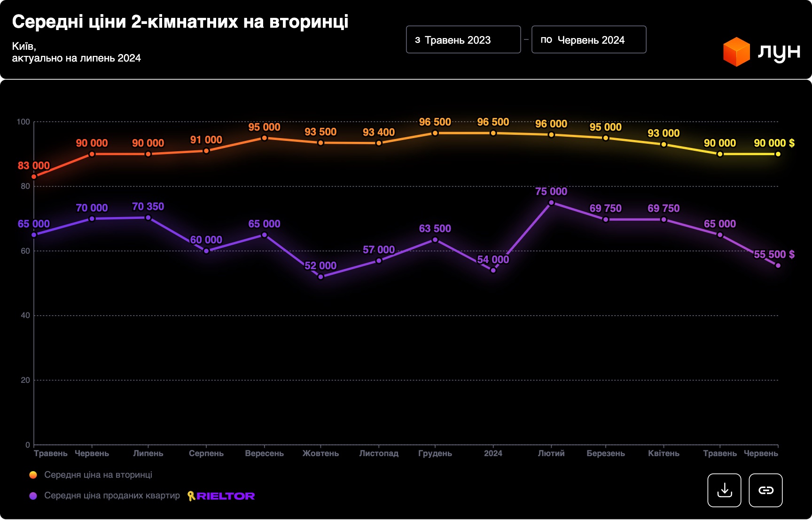Select the 75 000 purple point at Лютий

pos(551,203)
